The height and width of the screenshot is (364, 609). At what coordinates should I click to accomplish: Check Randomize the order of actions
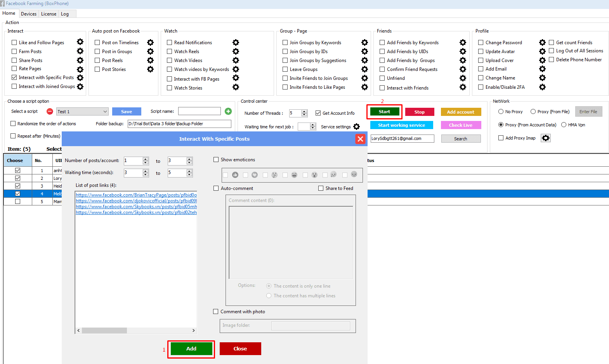pos(13,124)
